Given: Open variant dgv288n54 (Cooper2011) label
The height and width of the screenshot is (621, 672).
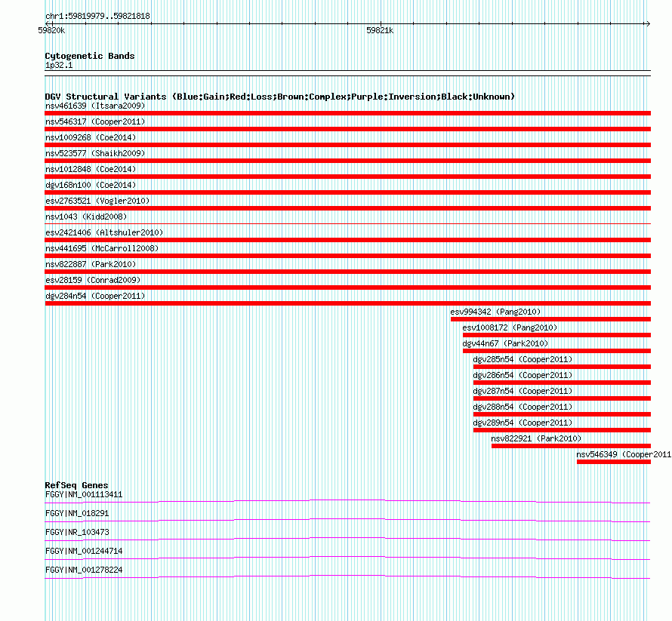Looking at the screenshot, I should (x=522, y=407).
